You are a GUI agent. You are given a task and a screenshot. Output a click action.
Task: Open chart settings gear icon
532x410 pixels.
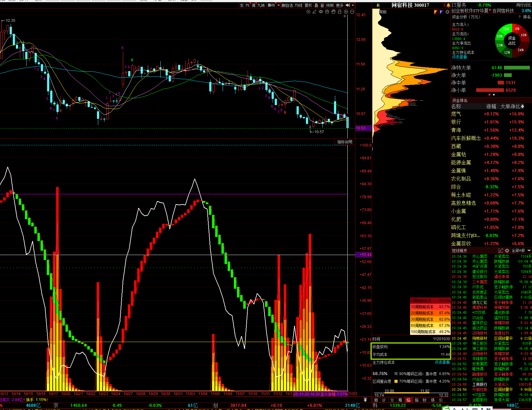pos(308,12)
